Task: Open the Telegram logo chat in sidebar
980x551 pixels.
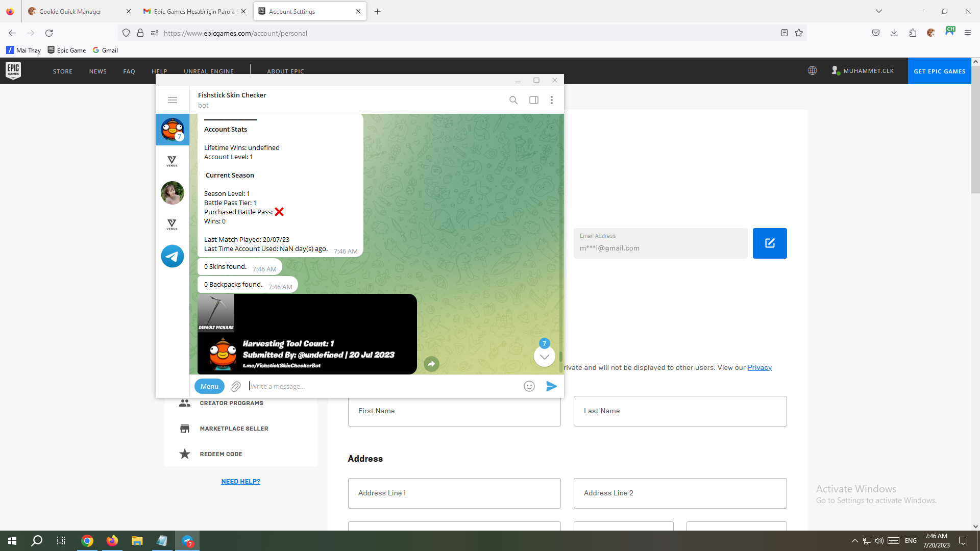Action: coord(173,256)
